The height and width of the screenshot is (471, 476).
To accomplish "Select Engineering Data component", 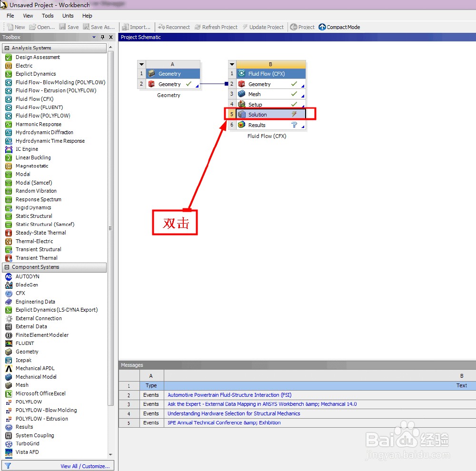I will coord(35,302).
